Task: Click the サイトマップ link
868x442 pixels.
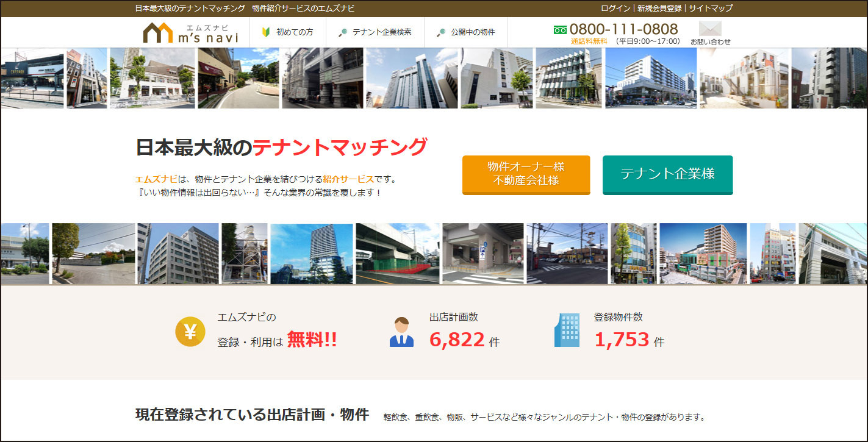Action: (x=711, y=9)
